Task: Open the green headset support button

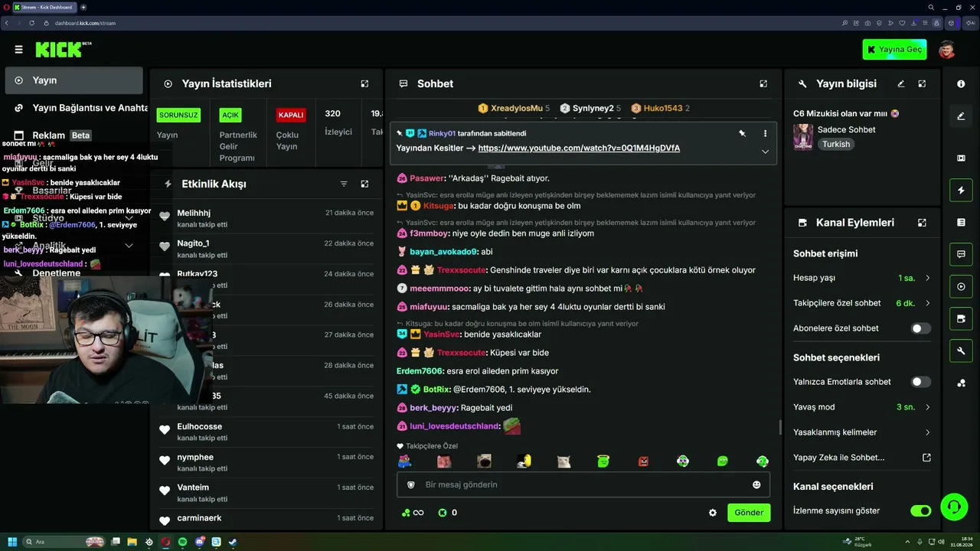Action: point(953,507)
